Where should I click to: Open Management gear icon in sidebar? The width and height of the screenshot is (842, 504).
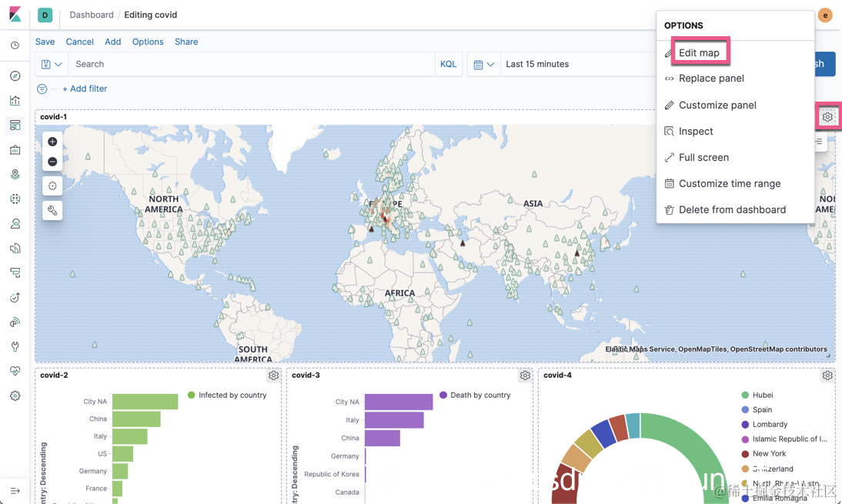point(15,396)
